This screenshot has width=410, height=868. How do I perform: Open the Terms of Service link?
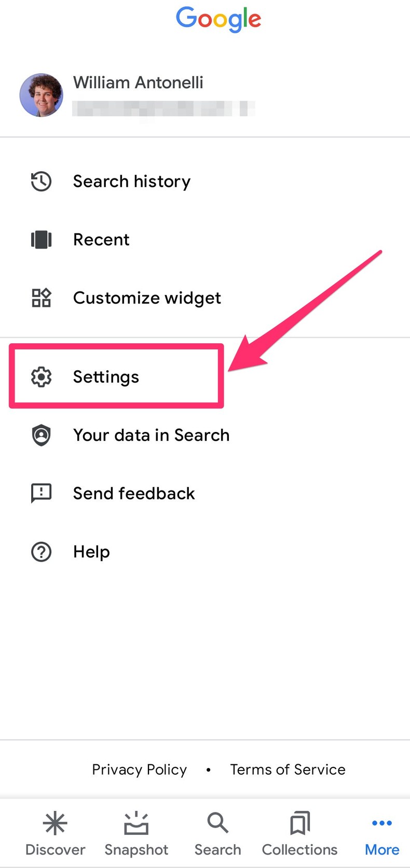pyautogui.click(x=288, y=769)
